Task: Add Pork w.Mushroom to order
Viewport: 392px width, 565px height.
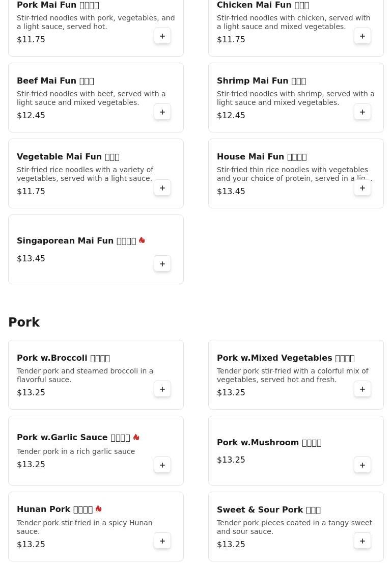Action: 362,465
